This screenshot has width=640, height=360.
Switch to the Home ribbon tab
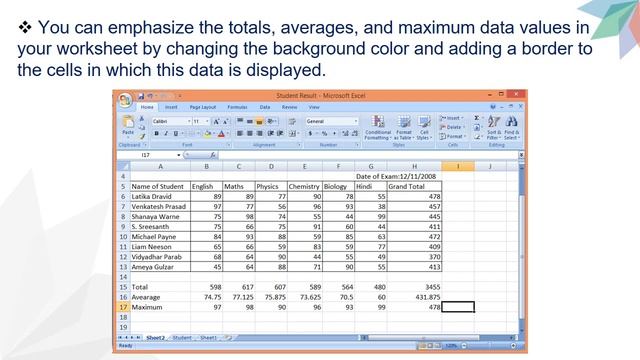[x=147, y=107]
